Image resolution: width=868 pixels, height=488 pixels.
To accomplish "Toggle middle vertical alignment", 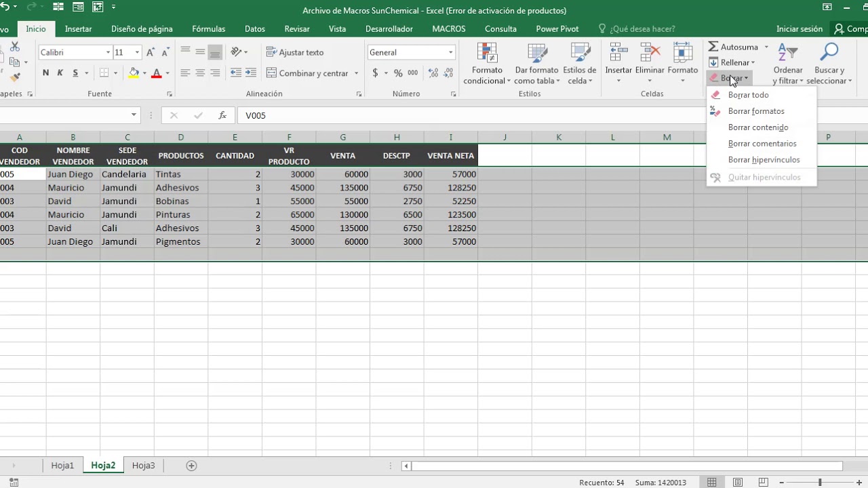I will pos(200,52).
